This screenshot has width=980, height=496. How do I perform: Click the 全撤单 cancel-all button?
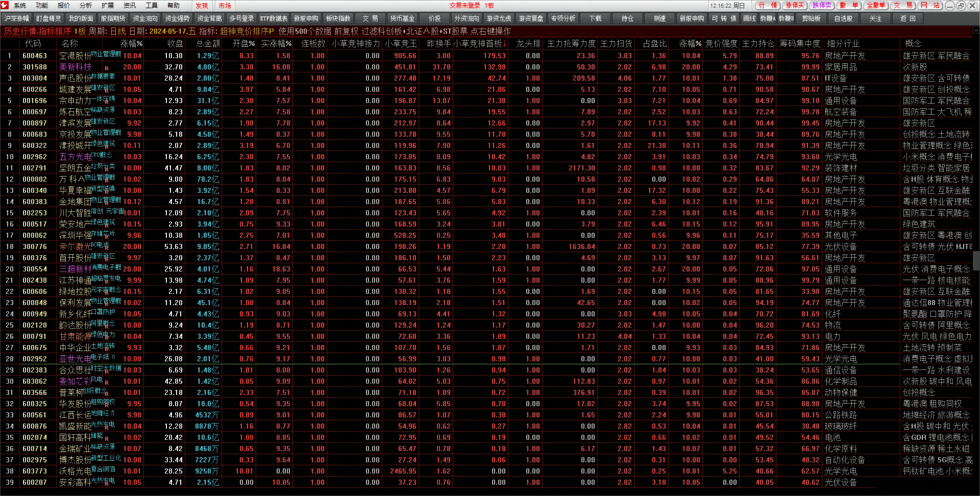876,6
